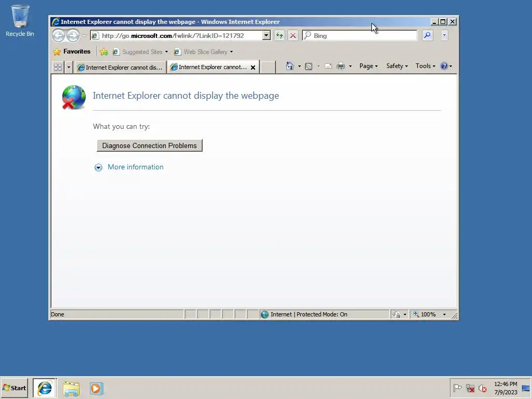Open the Tools menu

coord(425,66)
